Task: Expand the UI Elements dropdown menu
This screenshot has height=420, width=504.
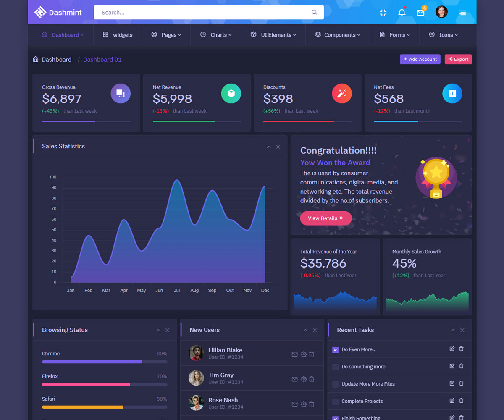Action: point(274,35)
